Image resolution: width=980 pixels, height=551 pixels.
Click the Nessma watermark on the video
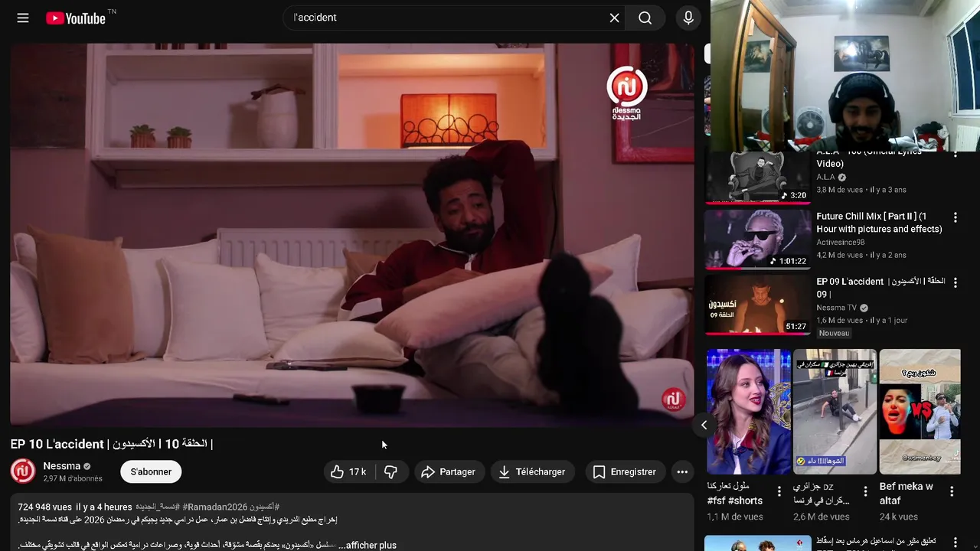tap(673, 399)
